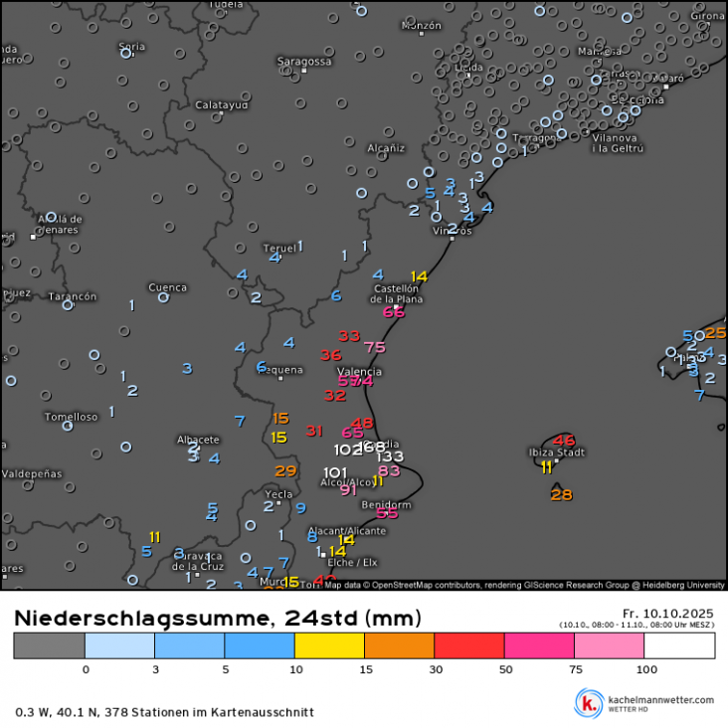Select the 25 mm station on Mallorca

pyautogui.click(x=715, y=332)
